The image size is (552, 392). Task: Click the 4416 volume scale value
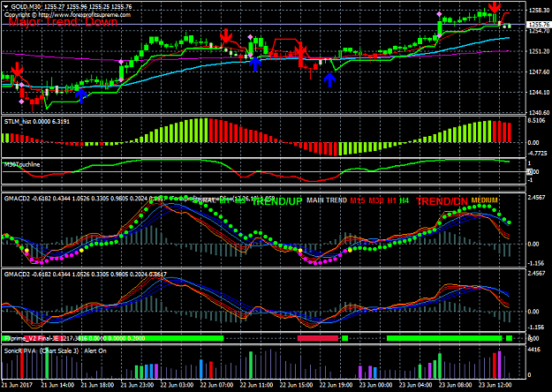pos(533,350)
